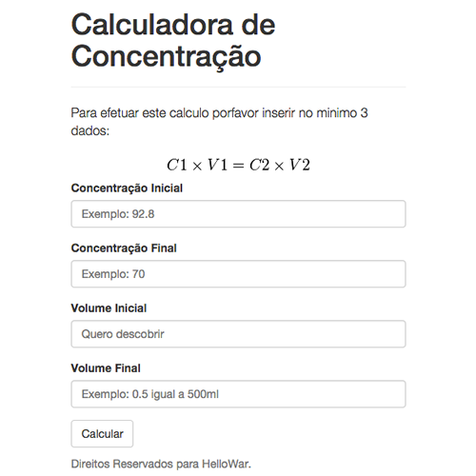476x476 pixels.
Task: Click the V2 term in the formula
Action: [x=300, y=165]
